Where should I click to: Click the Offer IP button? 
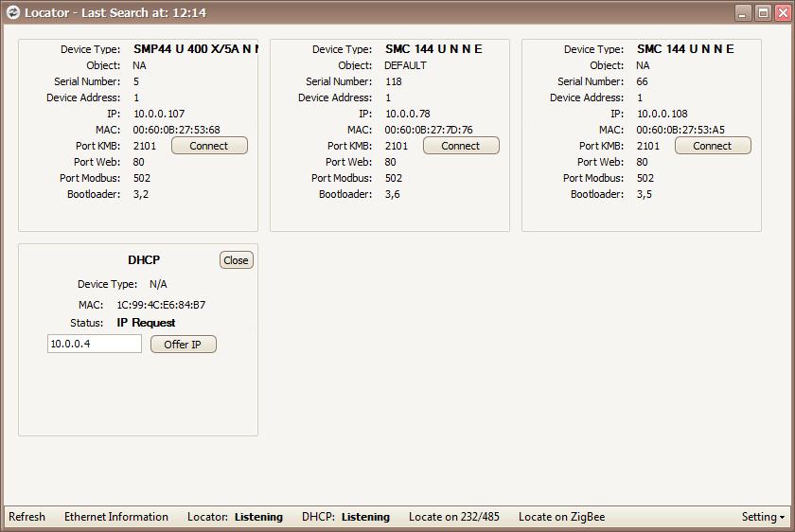click(x=183, y=345)
